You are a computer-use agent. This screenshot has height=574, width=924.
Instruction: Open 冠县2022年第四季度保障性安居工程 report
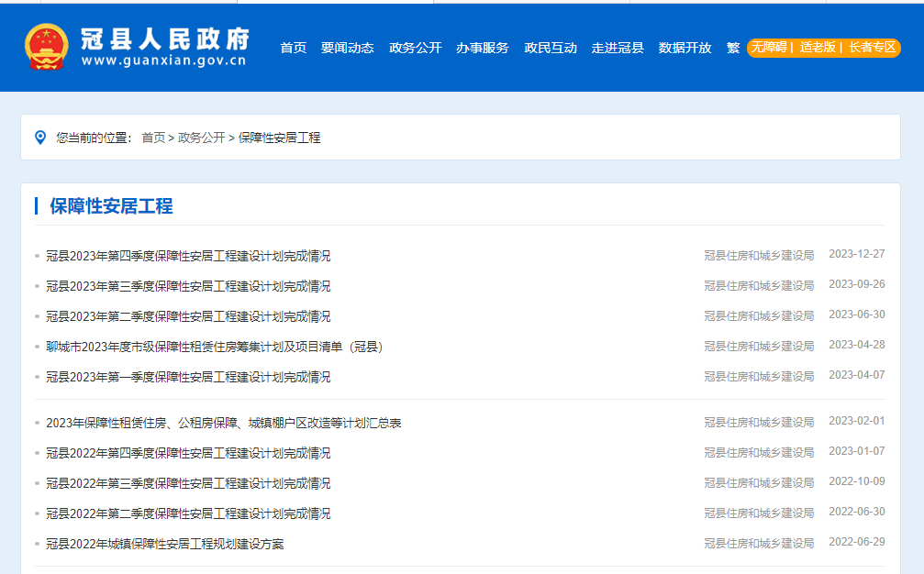(188, 453)
